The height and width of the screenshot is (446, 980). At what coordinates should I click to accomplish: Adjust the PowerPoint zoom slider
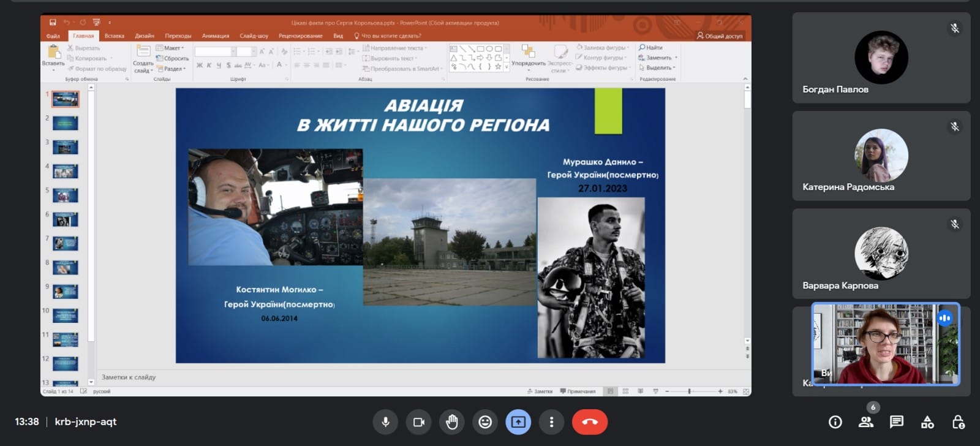[689, 391]
